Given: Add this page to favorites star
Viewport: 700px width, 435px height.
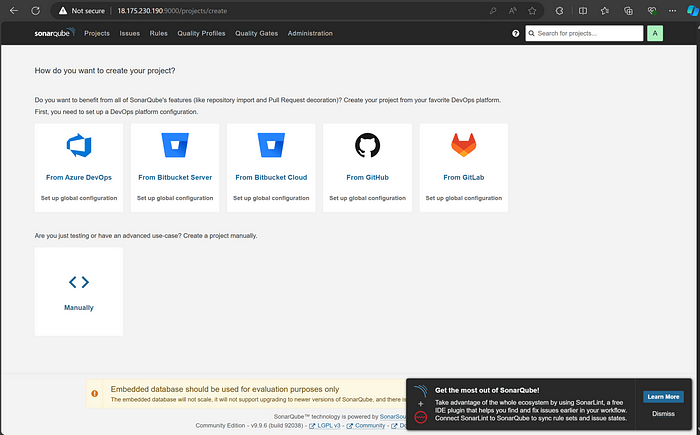Looking at the screenshot, I should click(x=532, y=11).
